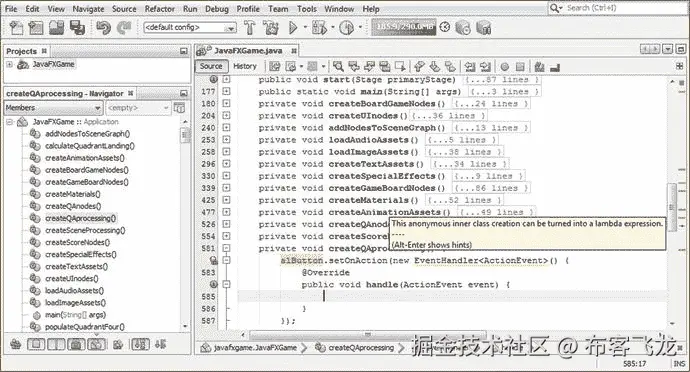Click the Undo toolbar icon
Screen dimensions: 690x372
(103, 28)
